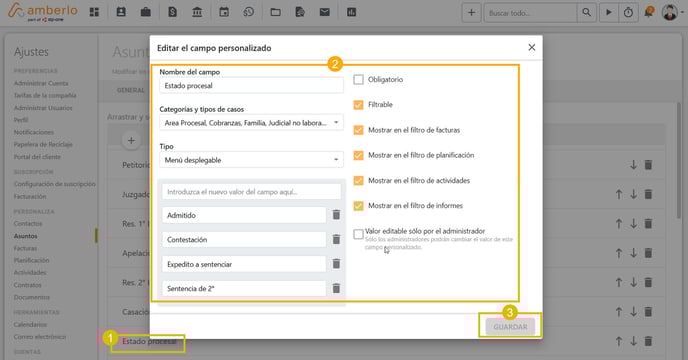Open the Categorías y tipos de casos dropdown
The image size is (688, 360).
click(251, 123)
